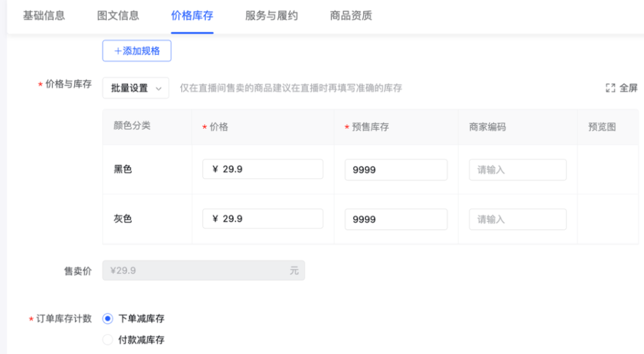Switch to the 基础信息 tab
The height and width of the screenshot is (354, 644).
point(44,16)
